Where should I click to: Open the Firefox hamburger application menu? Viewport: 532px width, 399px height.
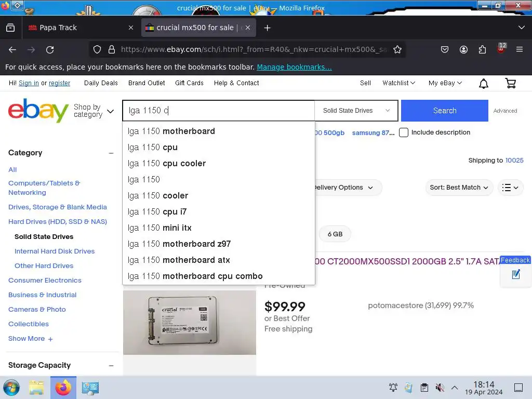tap(520, 49)
